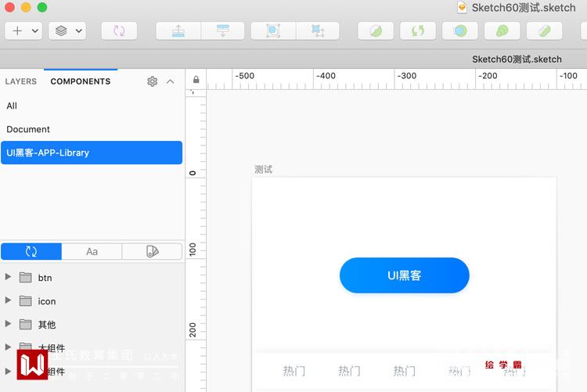Image resolution: width=587 pixels, height=392 pixels.
Task: Click the Group toolbar icon
Action: tap(273, 31)
